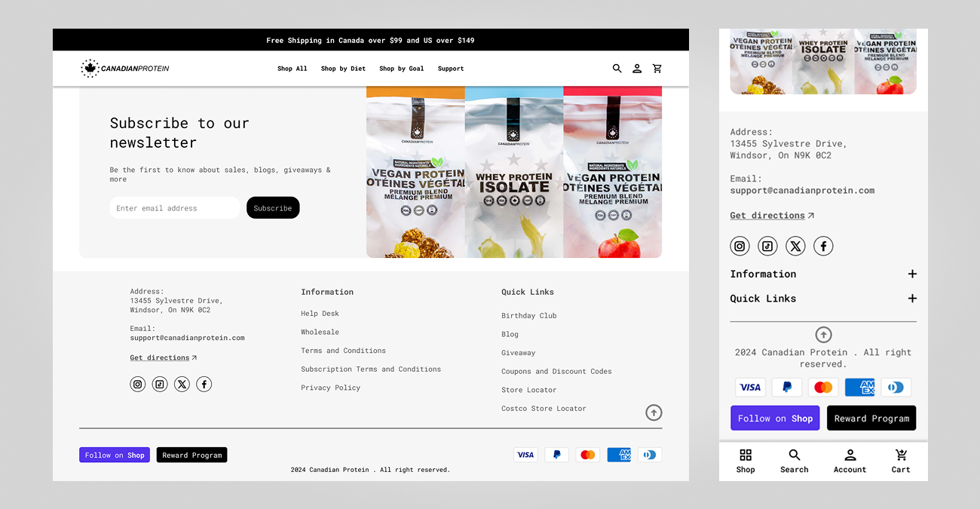The width and height of the screenshot is (980, 509).
Task: Open Coupons and Discount Codes link
Action: point(556,372)
